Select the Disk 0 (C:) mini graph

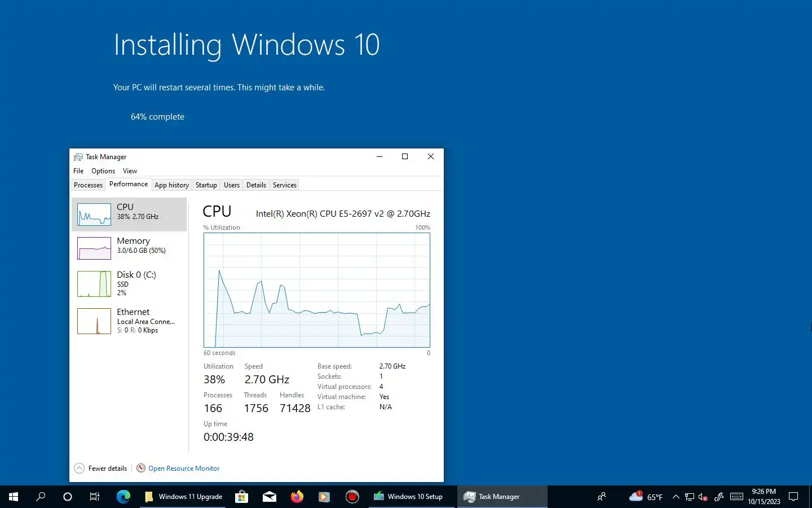coord(94,284)
